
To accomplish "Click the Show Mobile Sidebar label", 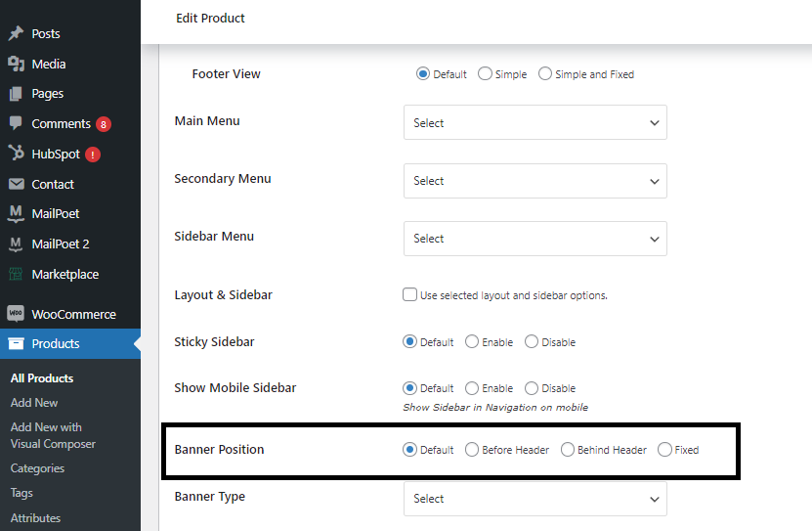I will 235,387.
